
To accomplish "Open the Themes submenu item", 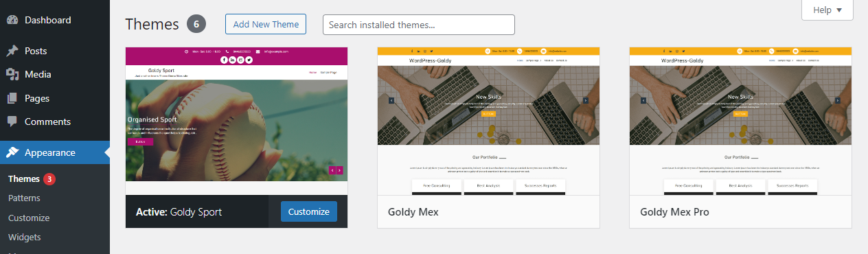I will [24, 179].
